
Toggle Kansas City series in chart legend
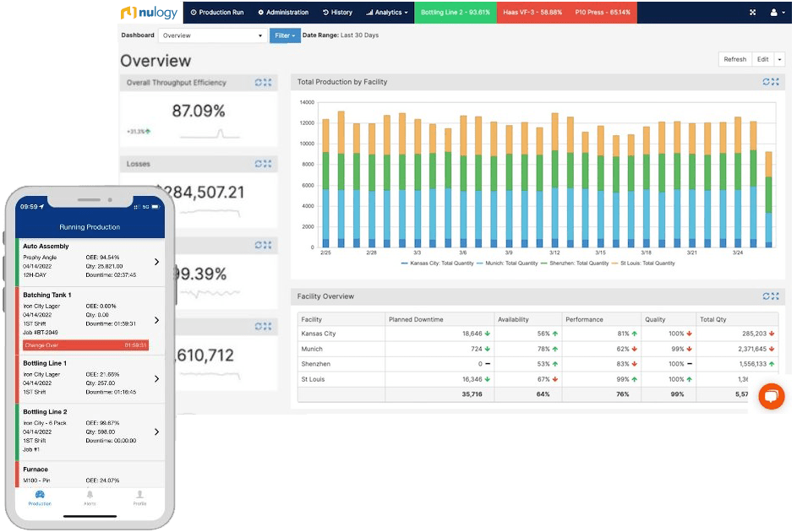(438, 263)
